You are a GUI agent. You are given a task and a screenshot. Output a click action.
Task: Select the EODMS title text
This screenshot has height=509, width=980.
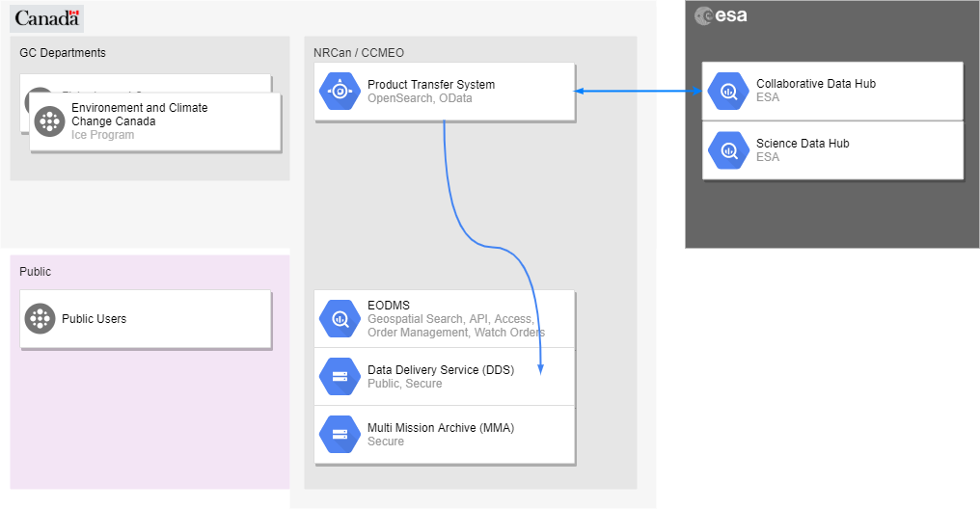click(x=389, y=306)
